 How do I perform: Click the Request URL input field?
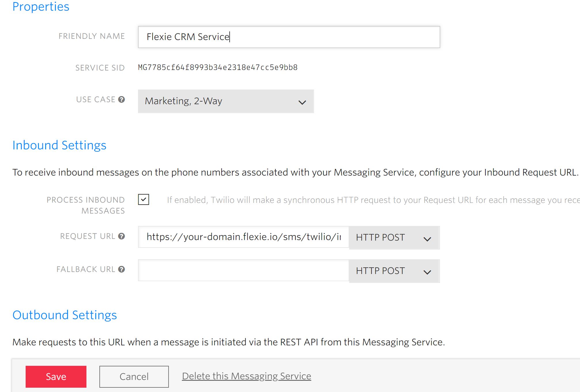(x=243, y=237)
